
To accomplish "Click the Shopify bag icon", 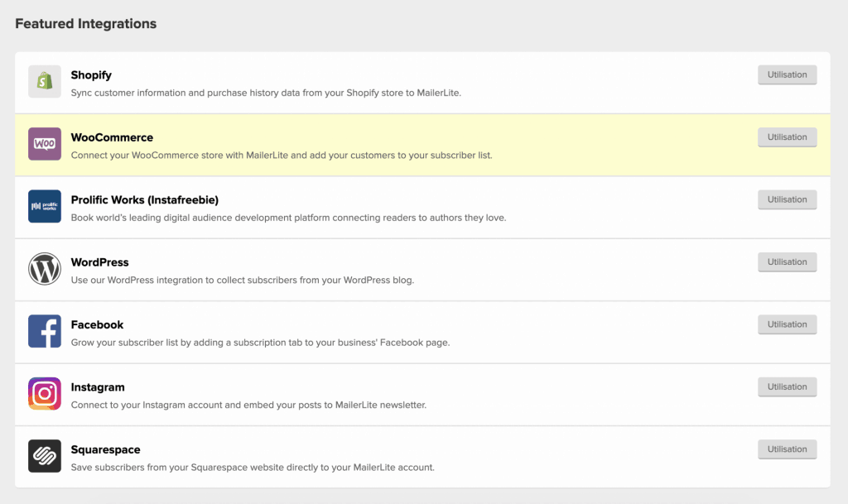I will tap(45, 81).
